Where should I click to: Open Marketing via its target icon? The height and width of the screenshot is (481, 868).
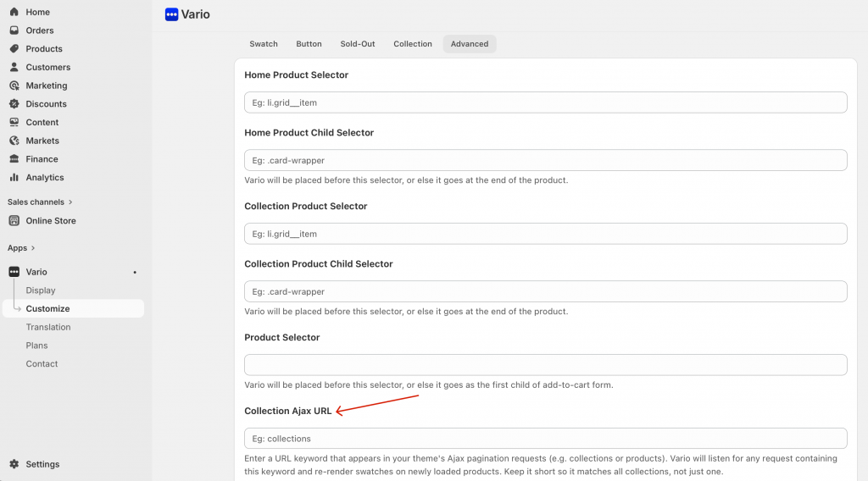tap(14, 86)
